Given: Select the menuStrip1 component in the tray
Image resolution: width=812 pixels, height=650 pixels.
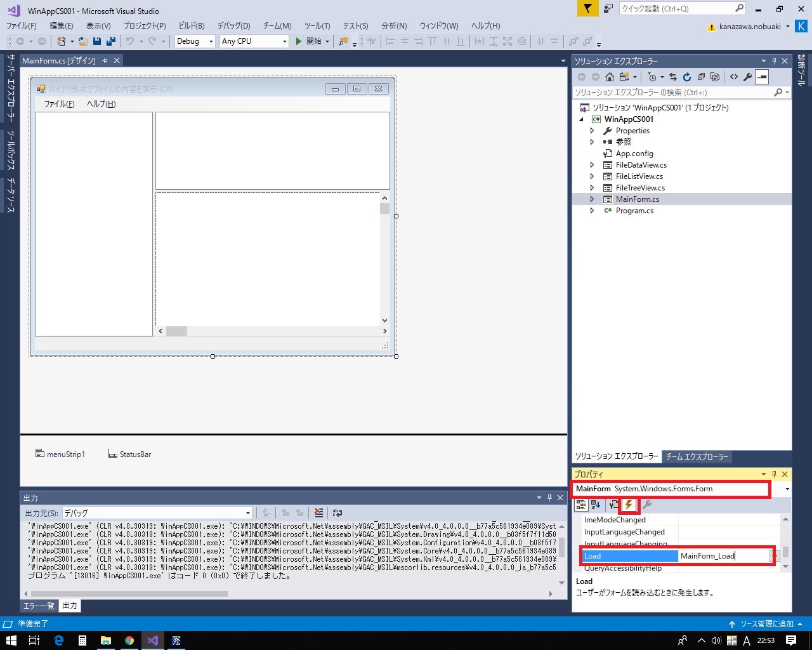Looking at the screenshot, I should (60, 454).
